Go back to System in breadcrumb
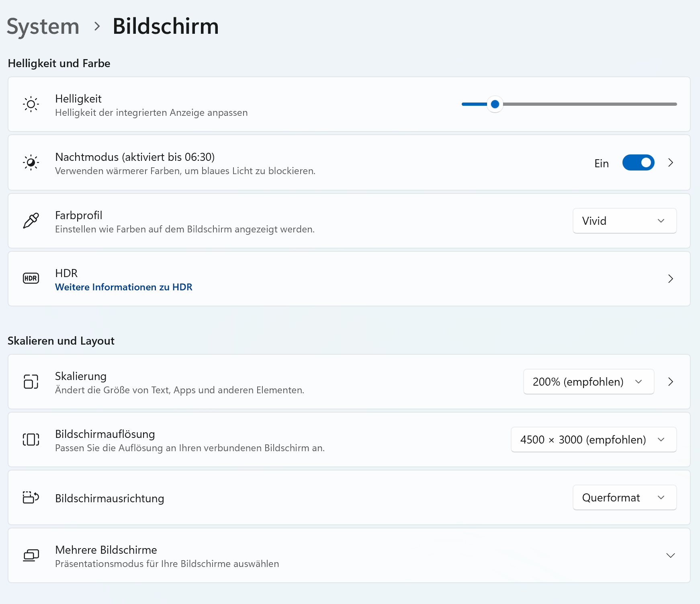 (x=43, y=27)
